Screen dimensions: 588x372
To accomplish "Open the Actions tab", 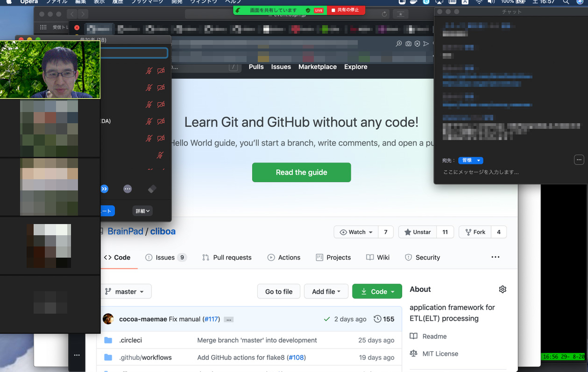I will [x=284, y=257].
